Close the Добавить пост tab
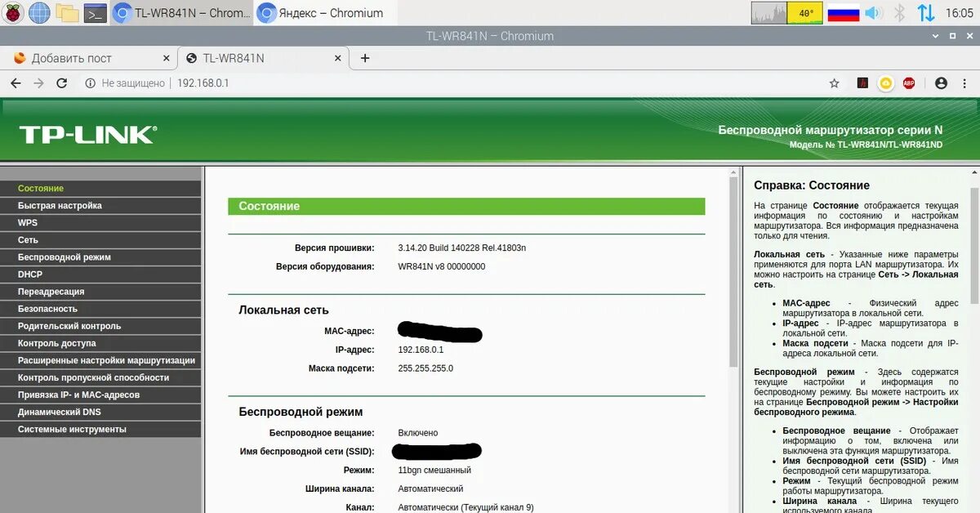The height and width of the screenshot is (513, 980). 166,58
